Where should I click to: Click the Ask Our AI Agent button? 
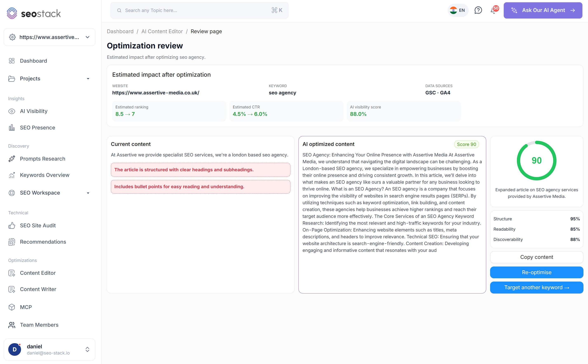(543, 10)
